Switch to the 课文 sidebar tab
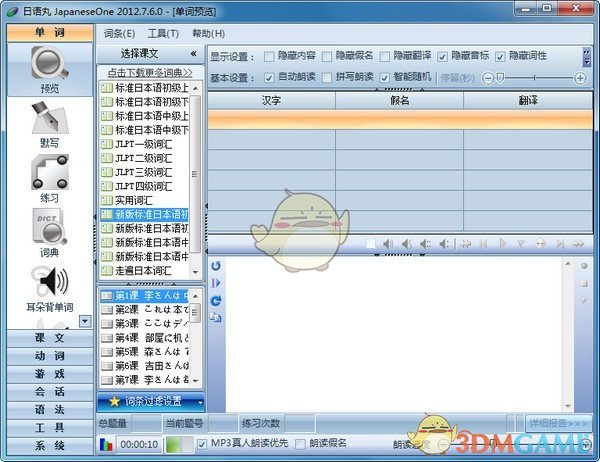 click(x=48, y=338)
